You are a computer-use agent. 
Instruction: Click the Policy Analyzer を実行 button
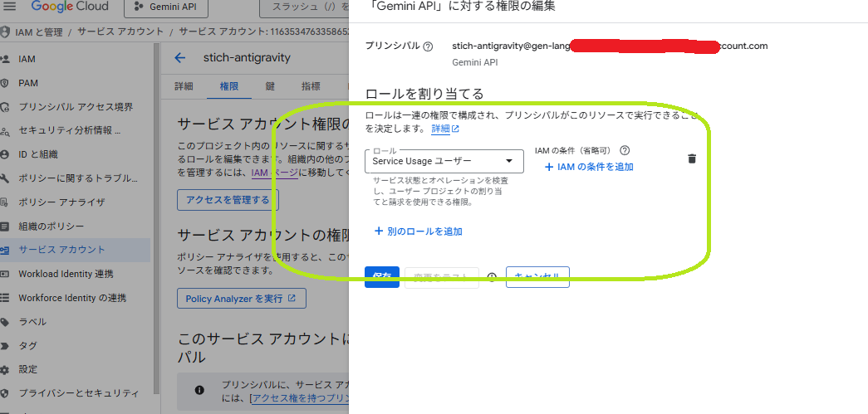(x=241, y=298)
